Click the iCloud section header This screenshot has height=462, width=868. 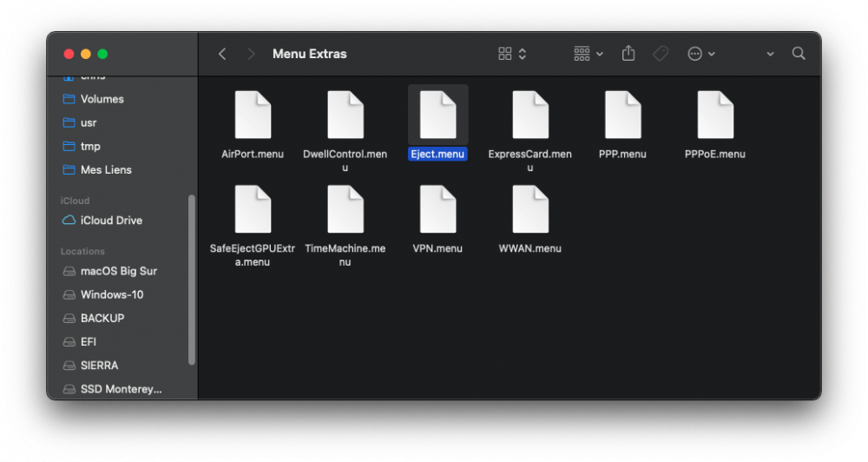[x=75, y=201]
